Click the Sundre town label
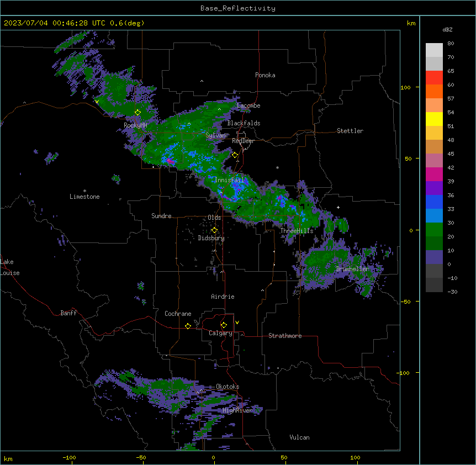 [x=161, y=216]
